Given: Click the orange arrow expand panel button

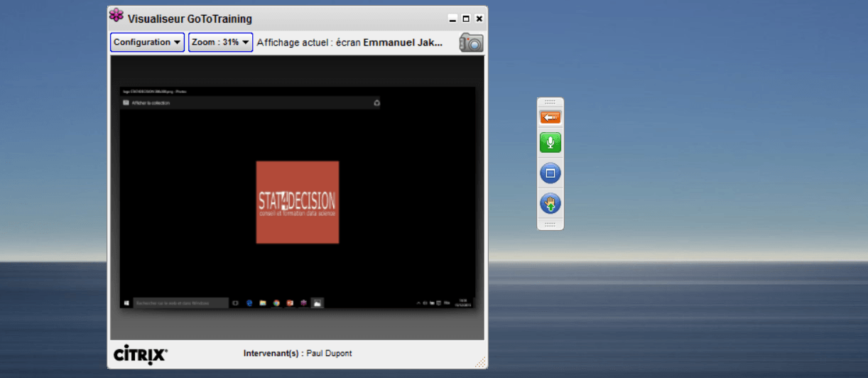Looking at the screenshot, I should (x=550, y=117).
